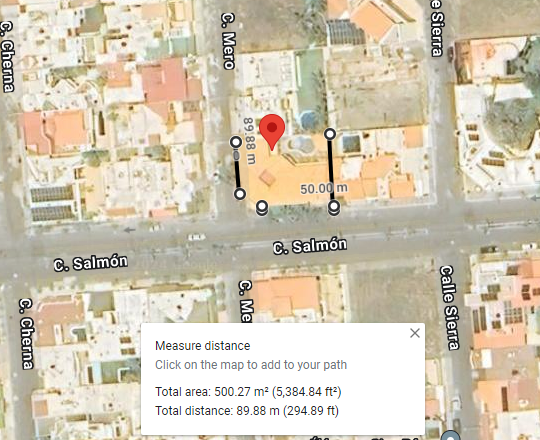Screen dimensions: 540x440
Task: Click the measurement point left of the 50.00 m label
Action: pos(262,207)
